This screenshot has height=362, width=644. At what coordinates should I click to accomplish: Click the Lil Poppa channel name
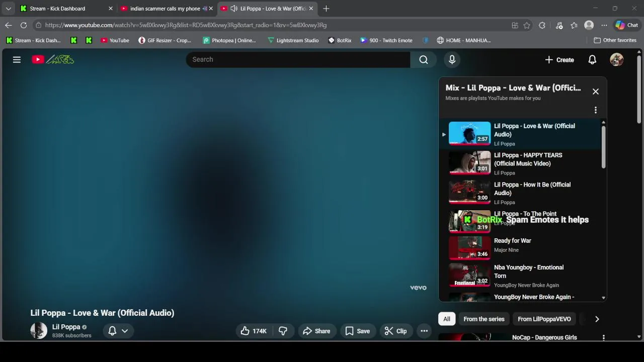[x=66, y=327]
